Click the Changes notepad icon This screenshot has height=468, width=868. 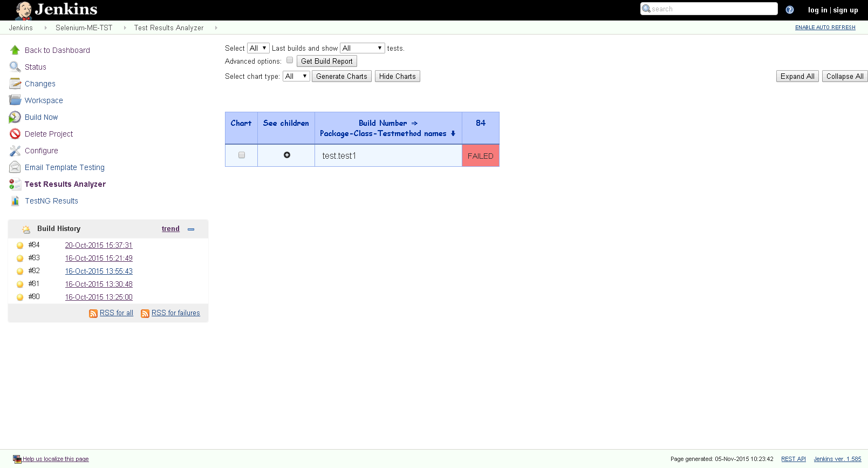15,84
